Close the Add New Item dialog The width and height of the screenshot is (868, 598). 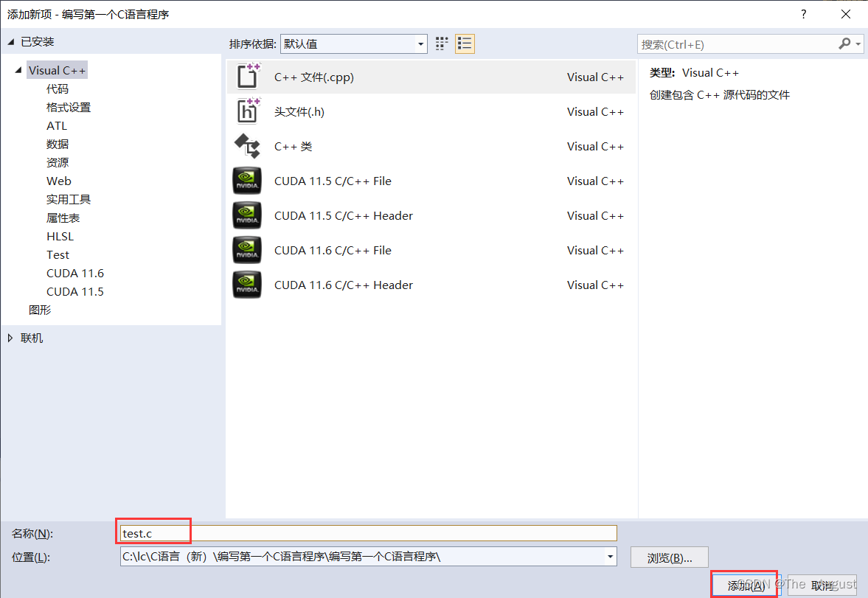[x=846, y=15]
